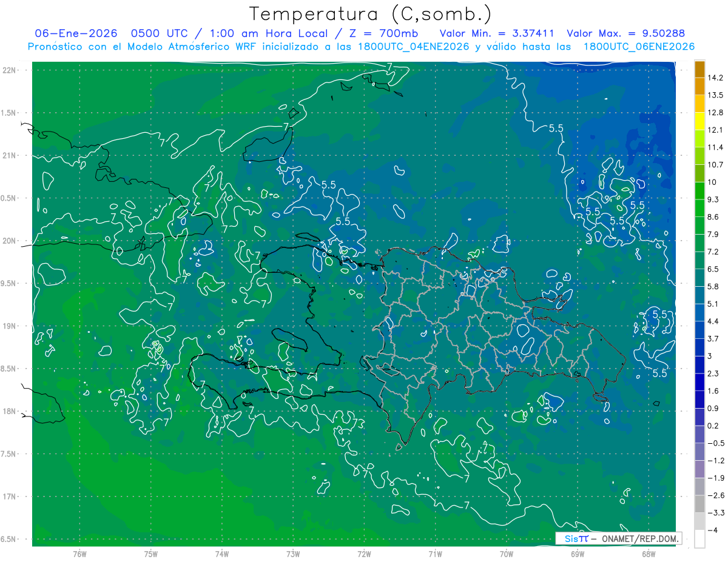Click the '-2.6' color scale value
The width and height of the screenshot is (728, 562).
715,495
